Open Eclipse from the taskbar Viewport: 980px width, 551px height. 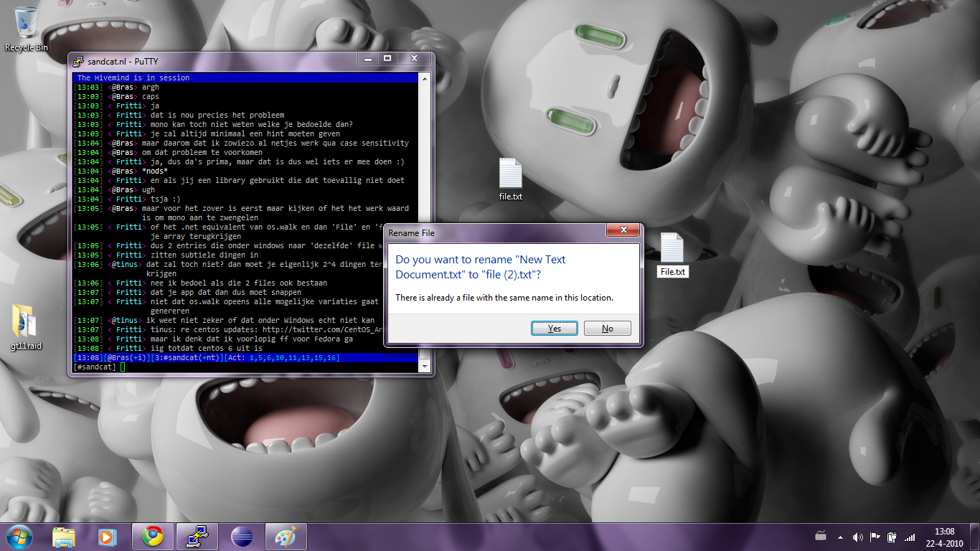pyautogui.click(x=242, y=537)
